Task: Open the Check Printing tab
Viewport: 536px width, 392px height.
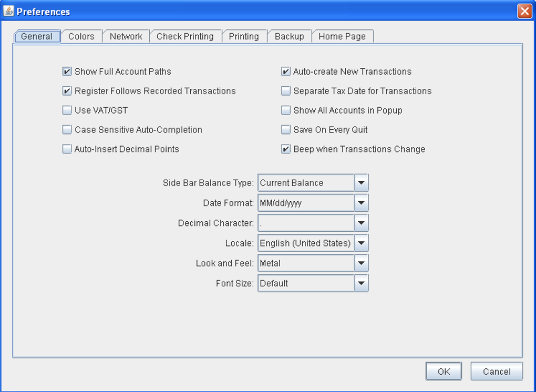Action: coord(185,36)
